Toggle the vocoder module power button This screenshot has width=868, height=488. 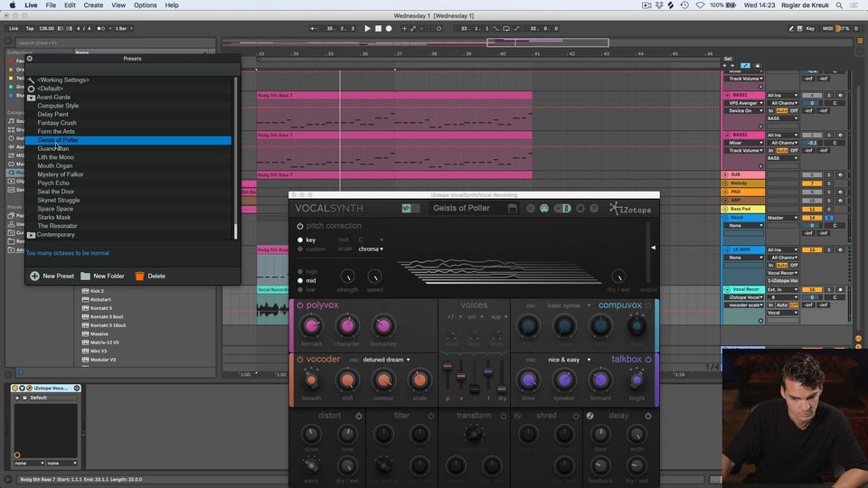(300, 359)
